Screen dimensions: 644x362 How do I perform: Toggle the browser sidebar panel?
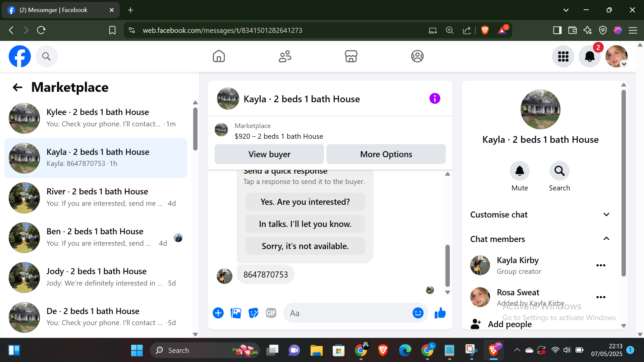click(x=557, y=30)
